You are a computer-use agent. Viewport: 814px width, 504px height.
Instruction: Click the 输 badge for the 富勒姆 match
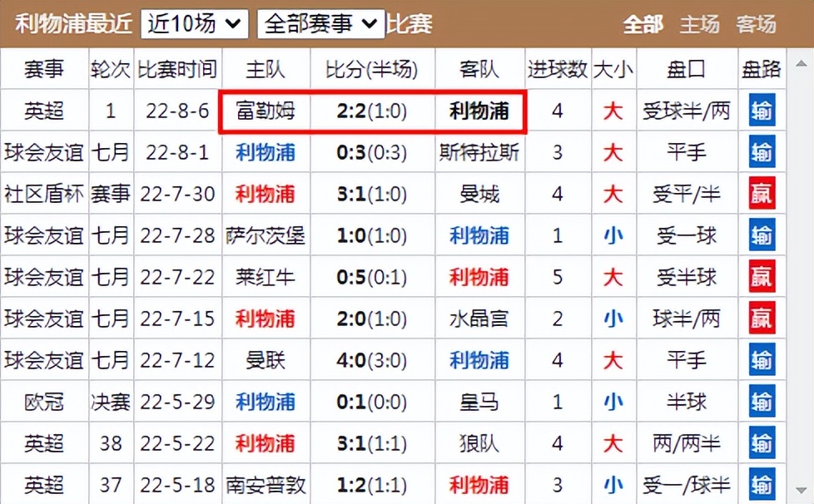point(762,111)
